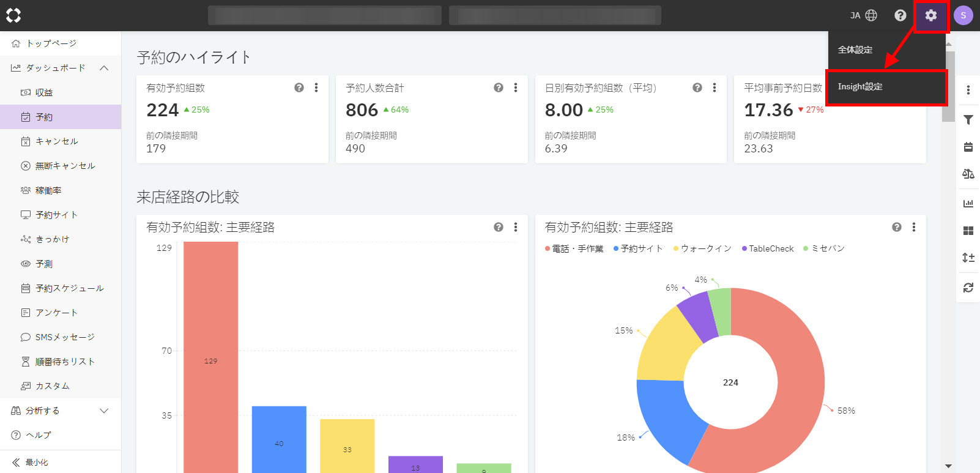Click the refresh icon in right toolbar
The height and width of the screenshot is (473, 980).
pyautogui.click(x=968, y=287)
